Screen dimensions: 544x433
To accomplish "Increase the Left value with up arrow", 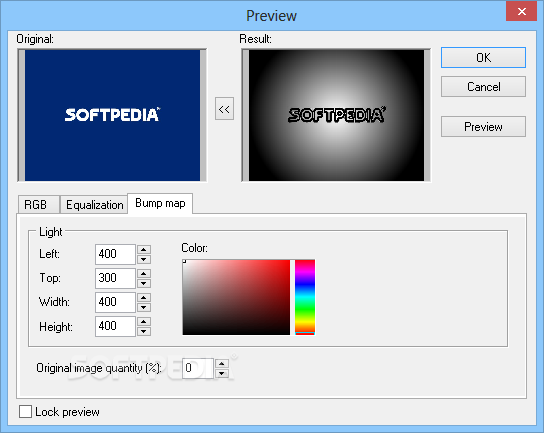I will pyautogui.click(x=144, y=249).
